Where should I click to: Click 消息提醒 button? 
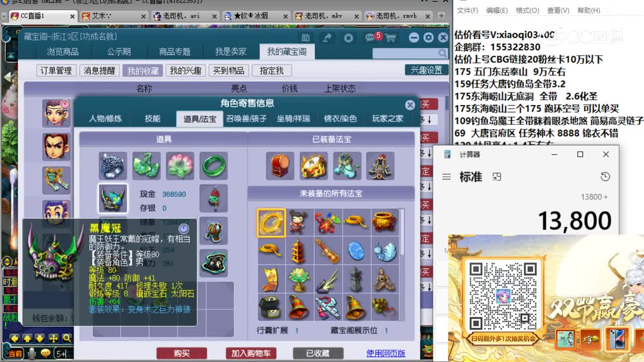click(x=100, y=71)
